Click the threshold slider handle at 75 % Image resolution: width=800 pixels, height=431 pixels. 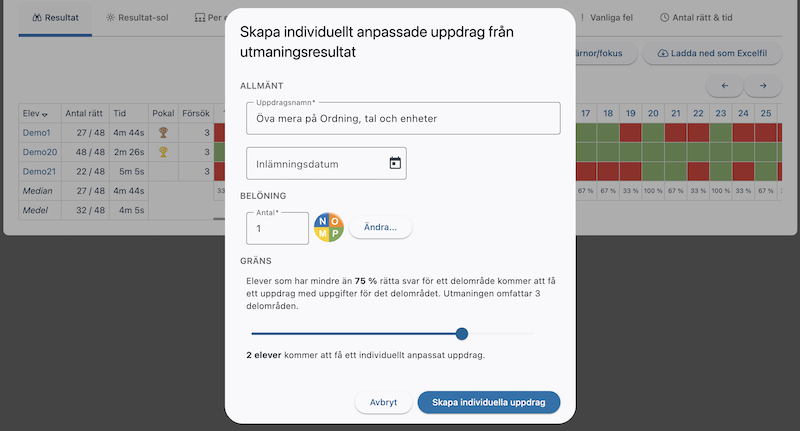[462, 334]
